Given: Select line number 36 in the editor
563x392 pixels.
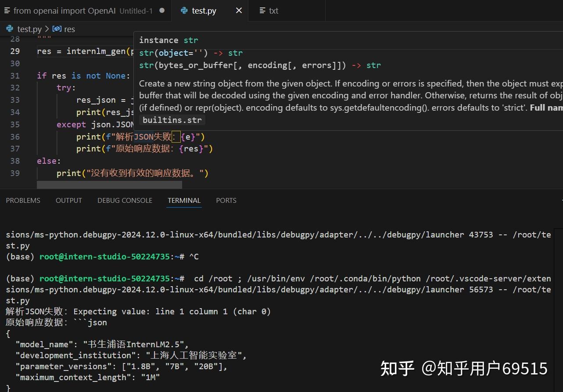Looking at the screenshot, I should pyautogui.click(x=15, y=137).
